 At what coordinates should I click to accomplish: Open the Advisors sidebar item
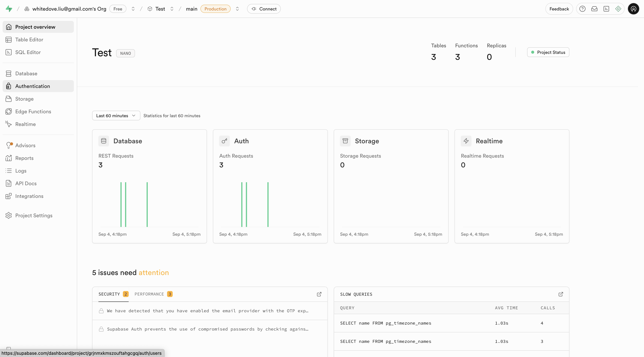coord(25,145)
